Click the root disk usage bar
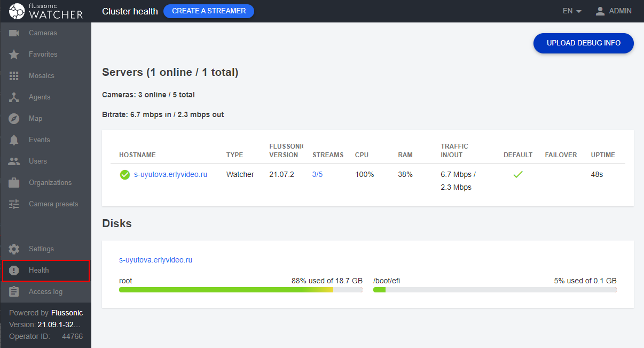644x348 pixels. click(x=240, y=290)
